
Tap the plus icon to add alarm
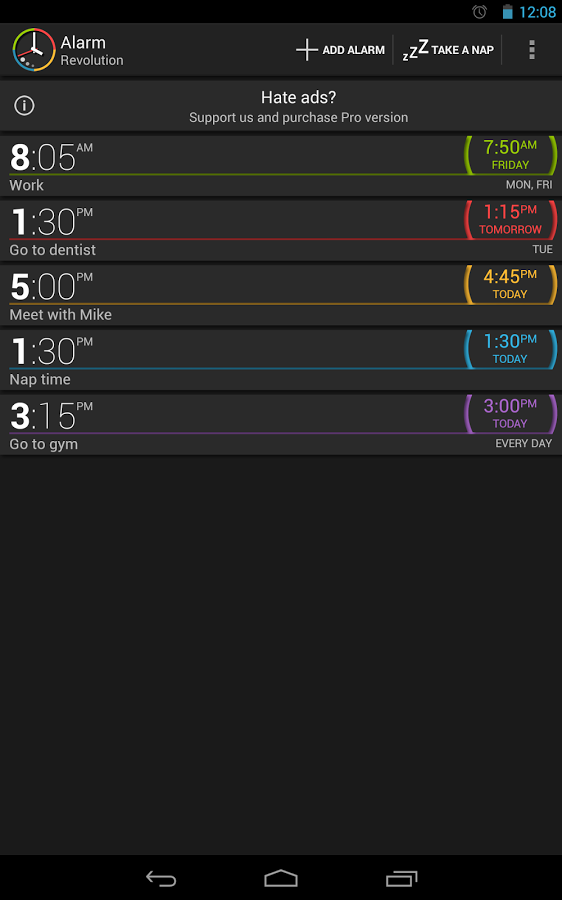coord(307,50)
